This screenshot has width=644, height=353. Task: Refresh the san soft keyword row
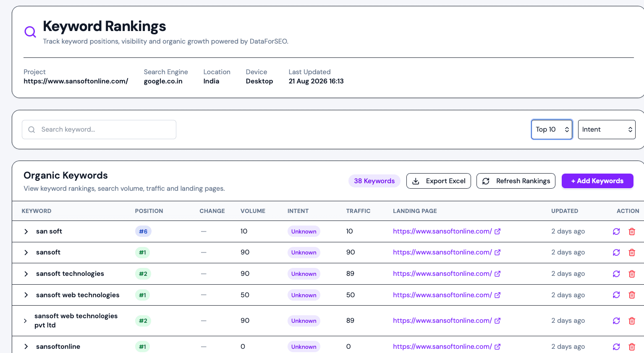tap(616, 231)
